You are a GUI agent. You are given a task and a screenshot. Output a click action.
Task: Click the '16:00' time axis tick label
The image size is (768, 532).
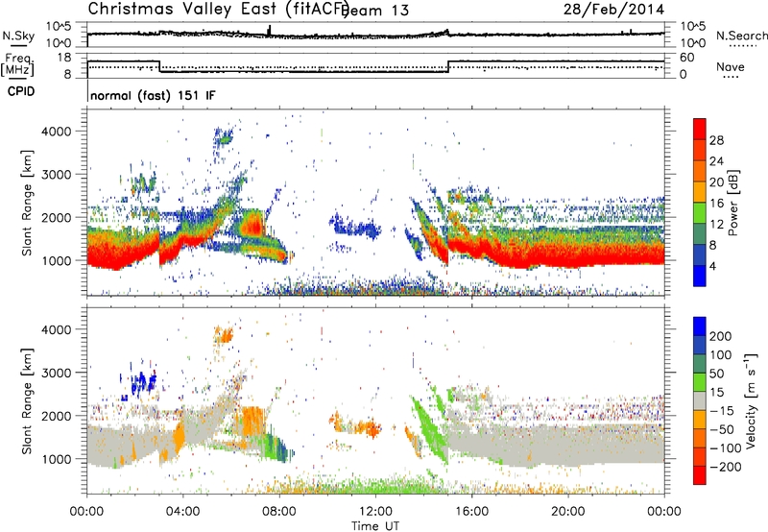click(x=471, y=512)
